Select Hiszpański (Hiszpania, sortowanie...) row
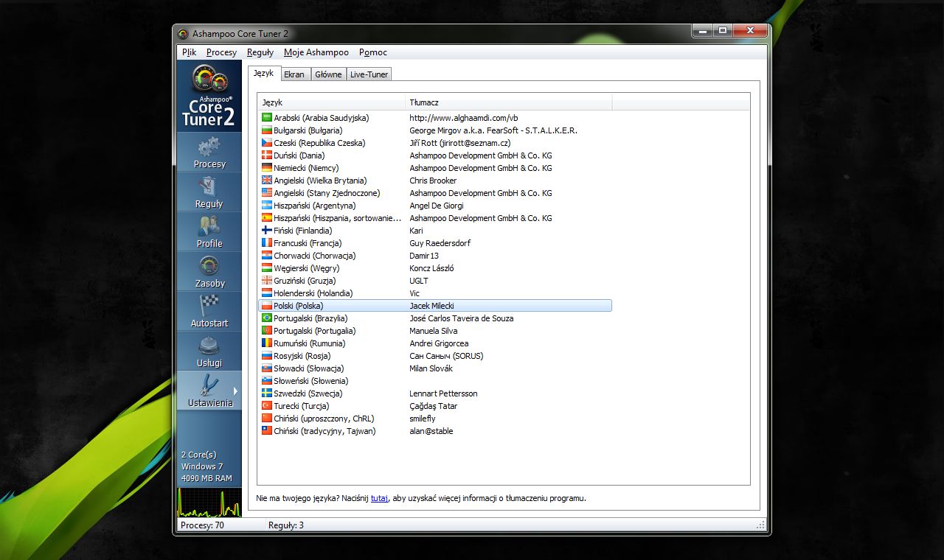Screen dimensions: 944x560 [435, 218]
